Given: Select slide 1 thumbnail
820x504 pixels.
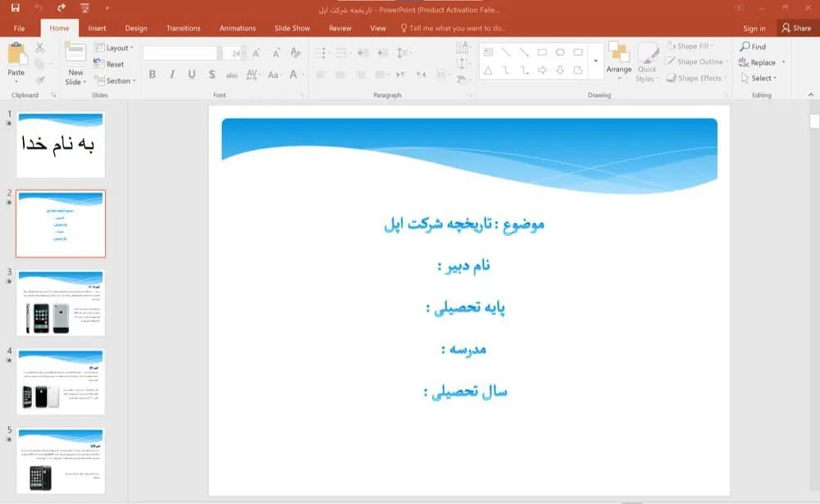Looking at the screenshot, I should pyautogui.click(x=61, y=144).
